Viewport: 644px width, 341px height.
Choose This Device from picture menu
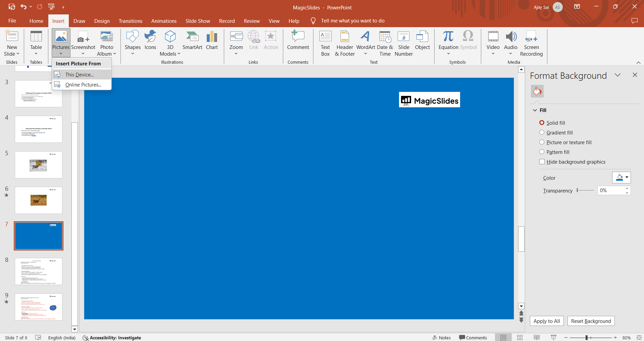[80, 74]
